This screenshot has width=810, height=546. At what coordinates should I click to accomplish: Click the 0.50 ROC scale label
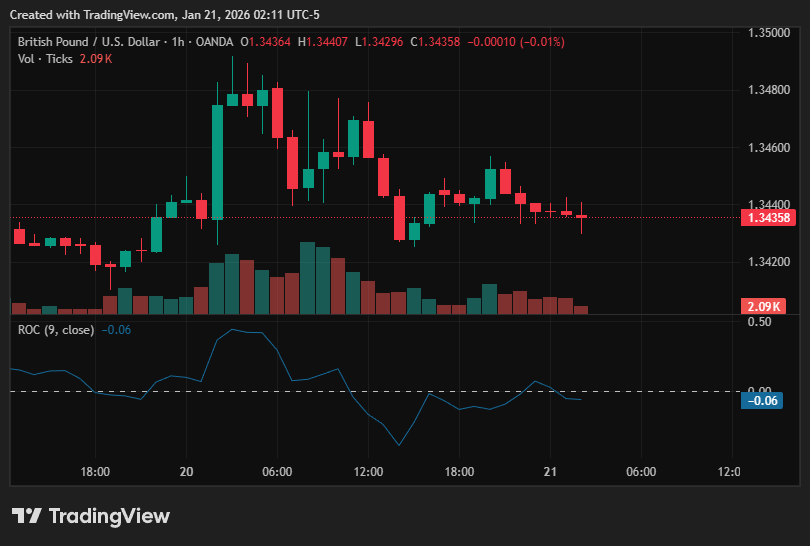(x=759, y=322)
